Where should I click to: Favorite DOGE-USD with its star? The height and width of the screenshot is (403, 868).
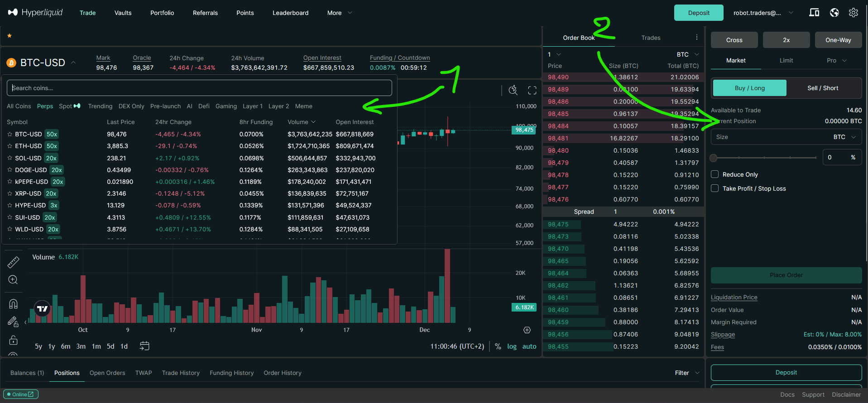tap(10, 170)
